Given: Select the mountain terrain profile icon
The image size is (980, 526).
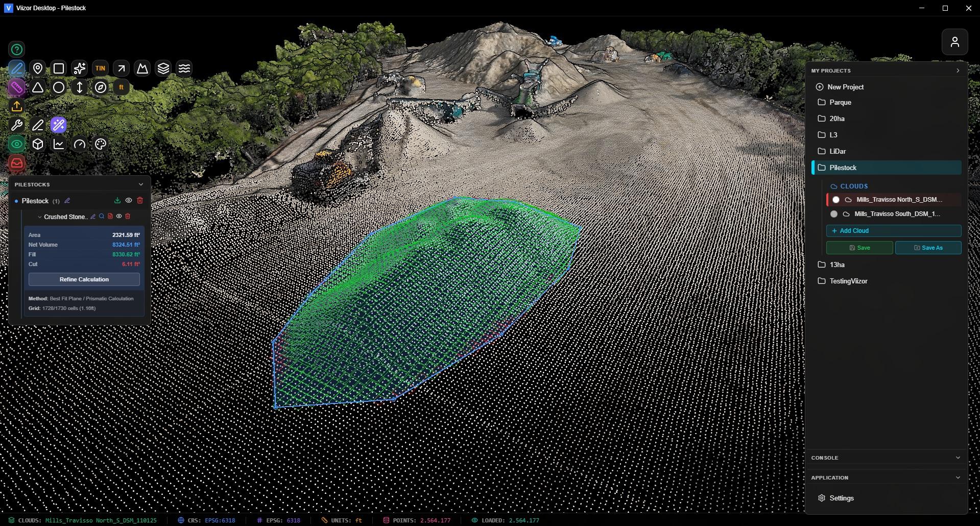Looking at the screenshot, I should click(x=142, y=68).
